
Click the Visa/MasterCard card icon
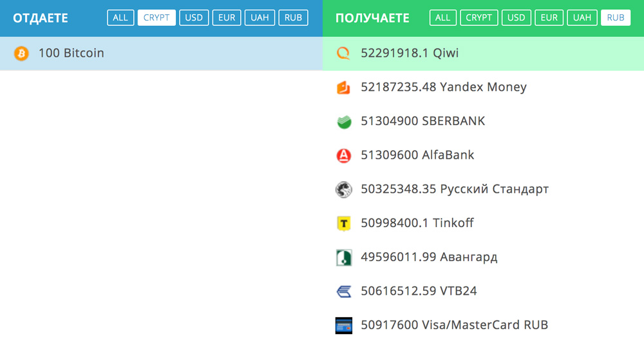pos(344,326)
